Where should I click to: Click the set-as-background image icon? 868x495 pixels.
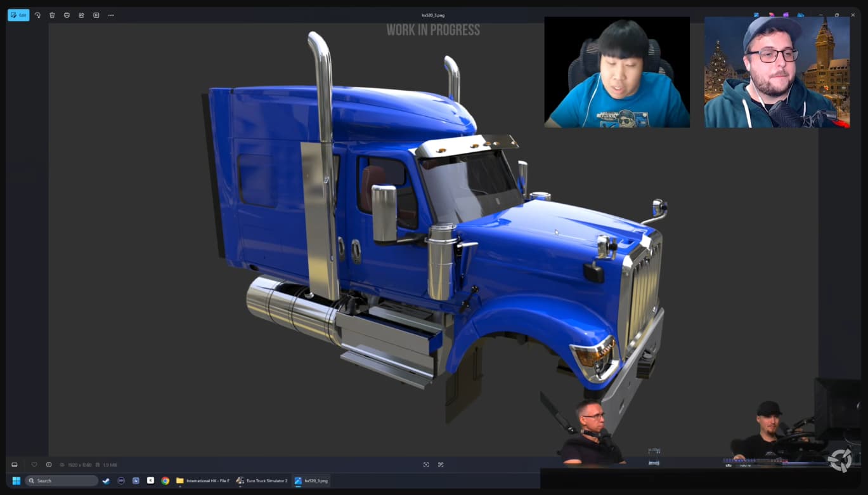(x=81, y=15)
